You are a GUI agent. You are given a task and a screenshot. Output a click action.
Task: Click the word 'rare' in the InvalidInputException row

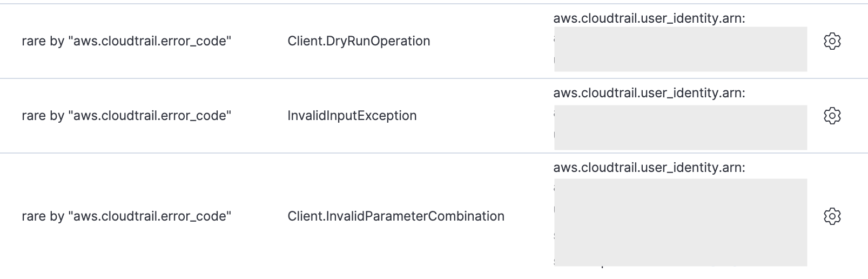33,116
